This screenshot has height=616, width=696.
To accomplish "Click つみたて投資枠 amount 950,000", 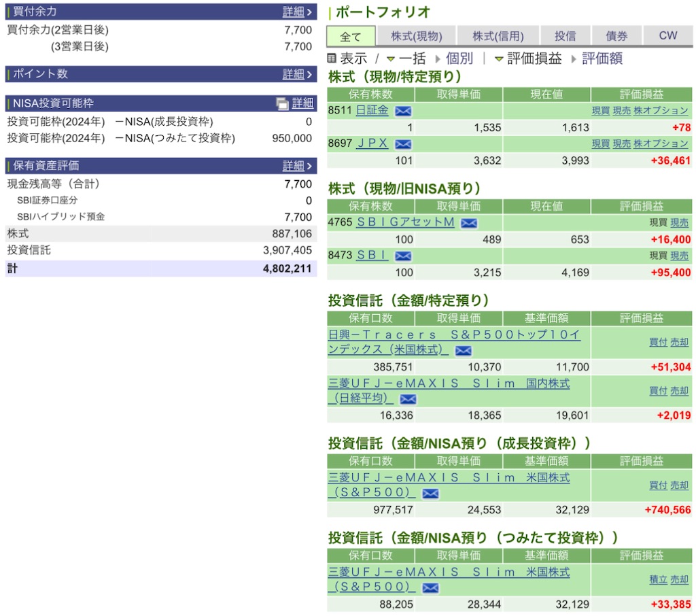I will (292, 139).
